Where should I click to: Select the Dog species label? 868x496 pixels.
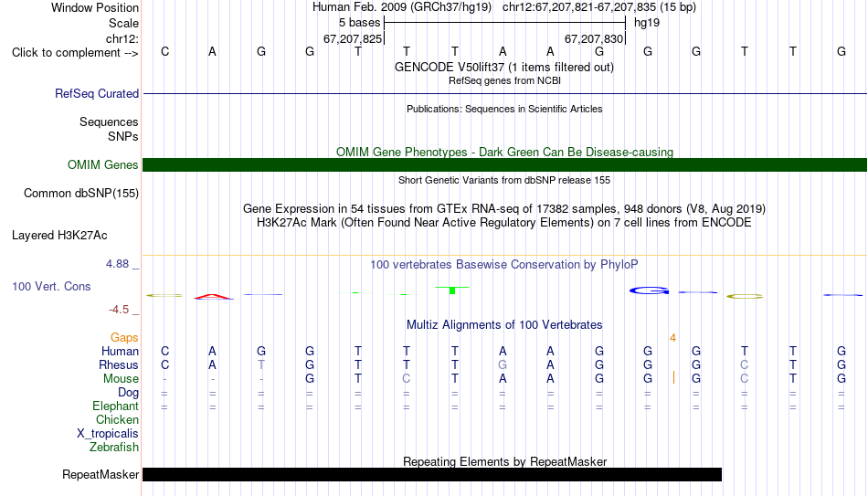click(x=128, y=393)
